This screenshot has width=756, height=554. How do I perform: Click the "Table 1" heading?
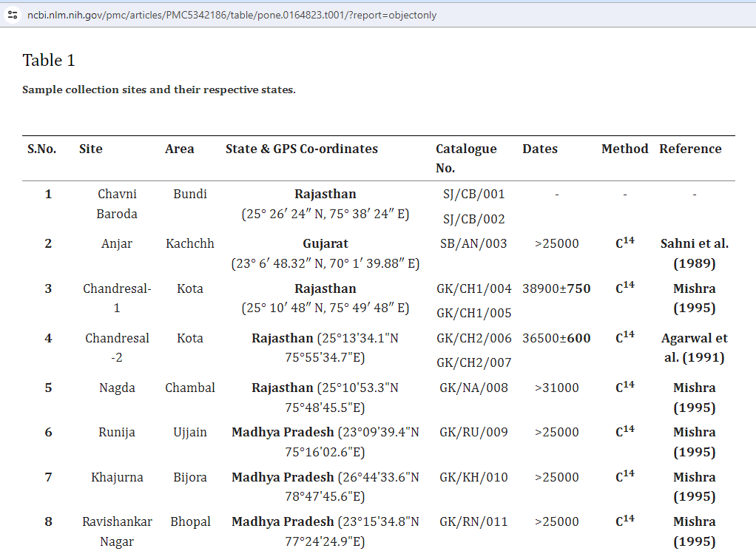tap(49, 60)
